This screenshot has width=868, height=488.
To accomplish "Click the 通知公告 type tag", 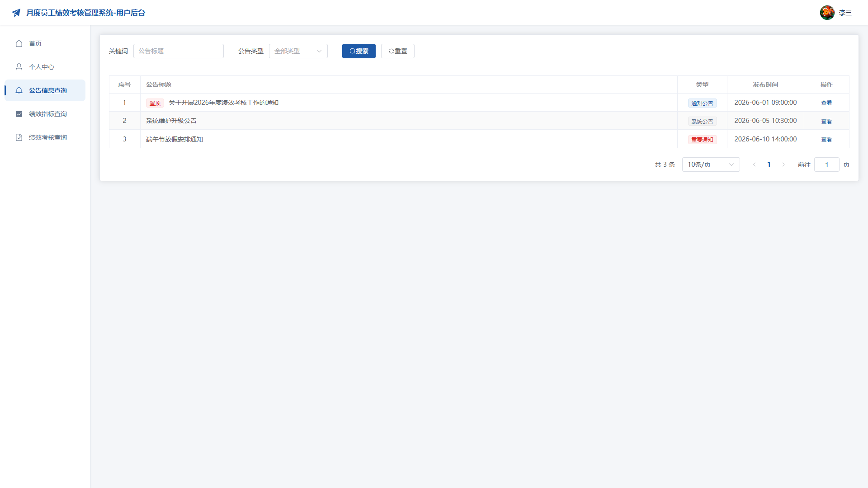I will pos(702,103).
